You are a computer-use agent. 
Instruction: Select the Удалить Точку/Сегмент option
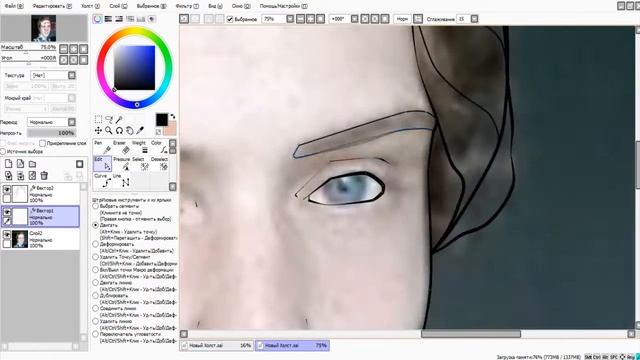pos(96,257)
